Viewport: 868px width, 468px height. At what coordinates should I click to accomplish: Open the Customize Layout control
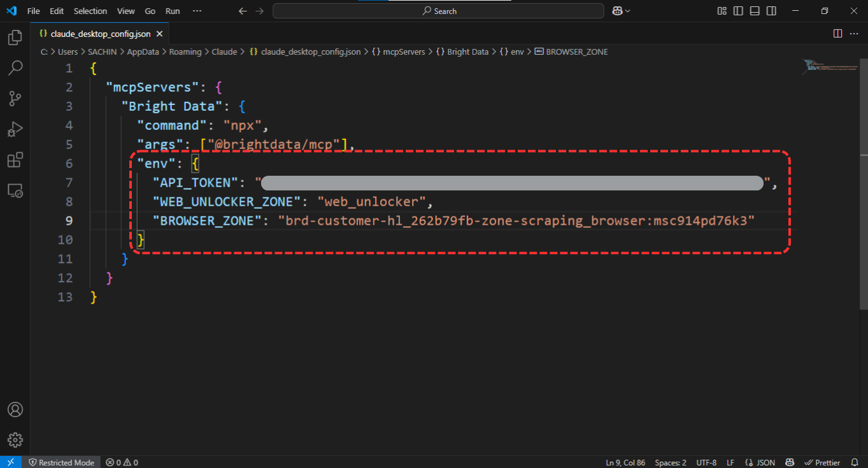[x=722, y=11]
